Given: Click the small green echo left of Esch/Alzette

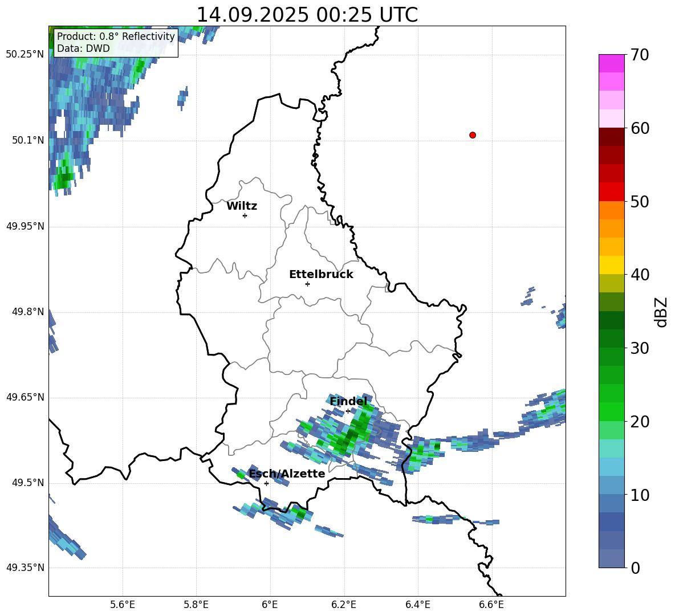Looking at the screenshot, I should [241, 475].
